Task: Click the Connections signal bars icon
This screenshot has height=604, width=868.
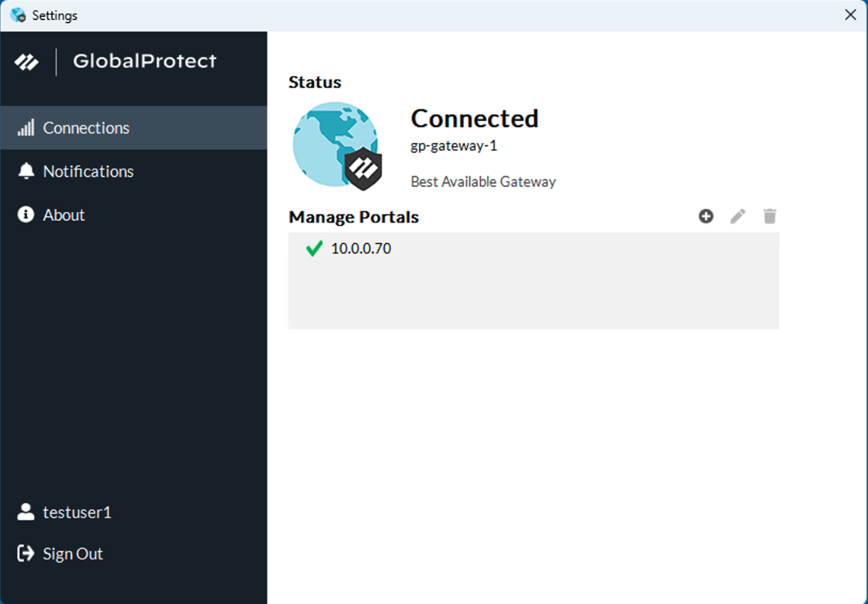Action: point(26,128)
